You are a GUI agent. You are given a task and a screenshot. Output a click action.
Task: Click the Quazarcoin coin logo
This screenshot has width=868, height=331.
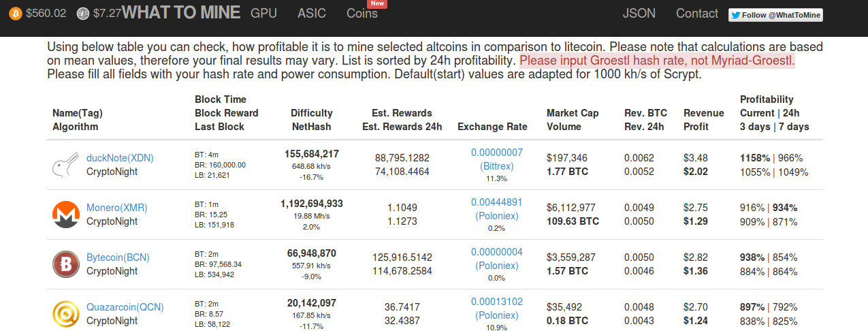[x=66, y=314]
